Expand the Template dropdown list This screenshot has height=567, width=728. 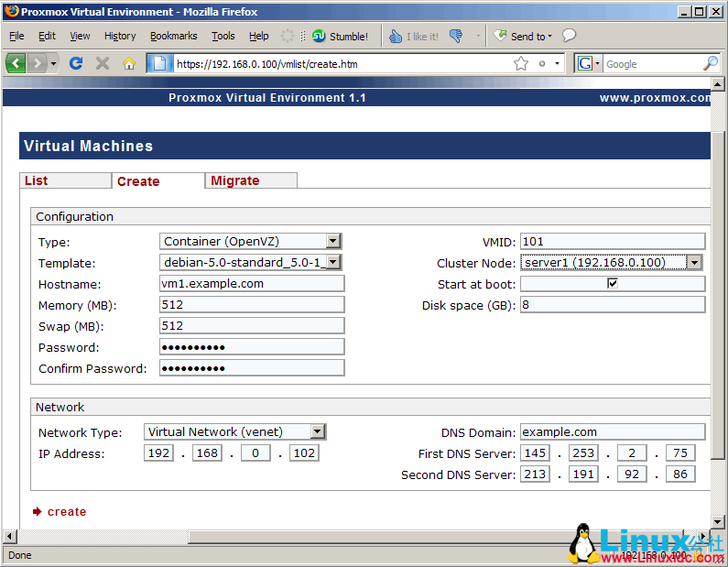click(x=333, y=263)
